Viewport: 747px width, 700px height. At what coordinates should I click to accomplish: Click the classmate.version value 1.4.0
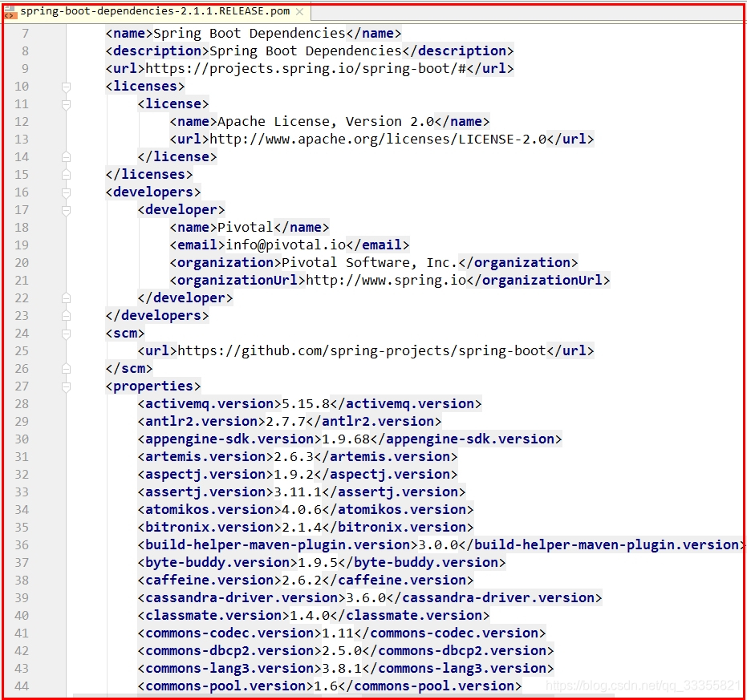(x=310, y=615)
